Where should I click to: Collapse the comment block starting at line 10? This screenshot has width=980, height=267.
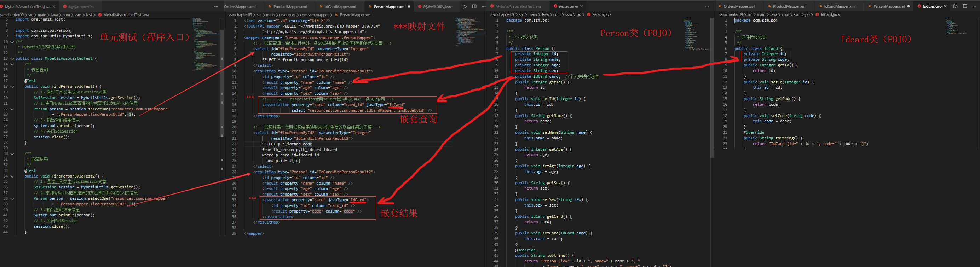tap(12, 42)
